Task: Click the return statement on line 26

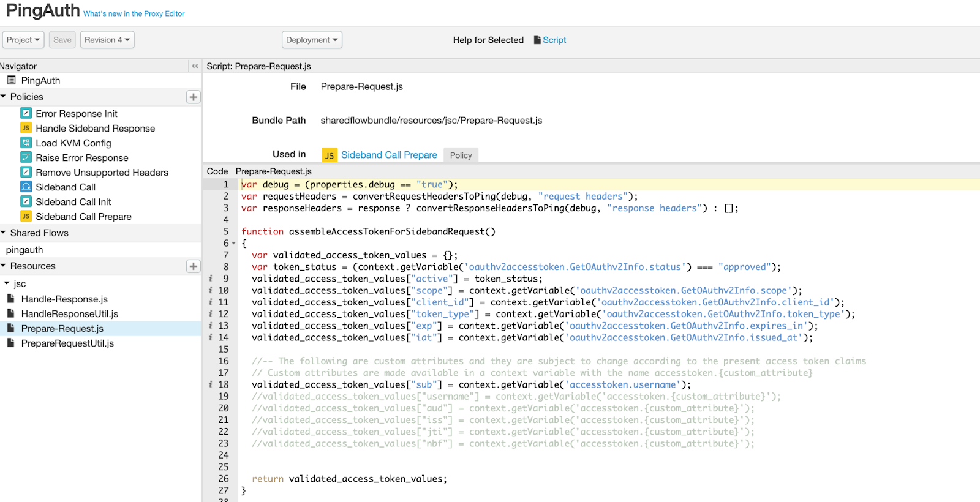Action: coord(350,479)
